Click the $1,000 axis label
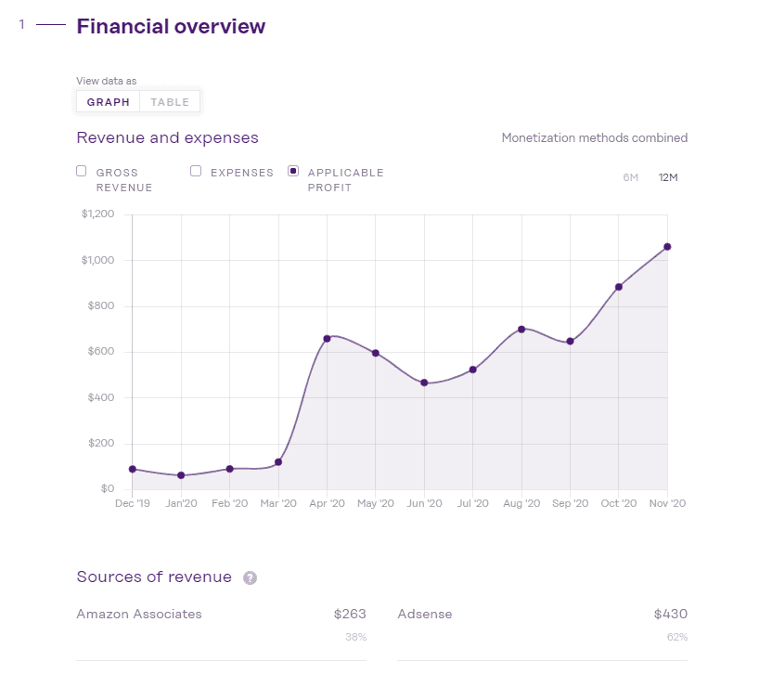The width and height of the screenshot is (759, 700). (x=97, y=260)
